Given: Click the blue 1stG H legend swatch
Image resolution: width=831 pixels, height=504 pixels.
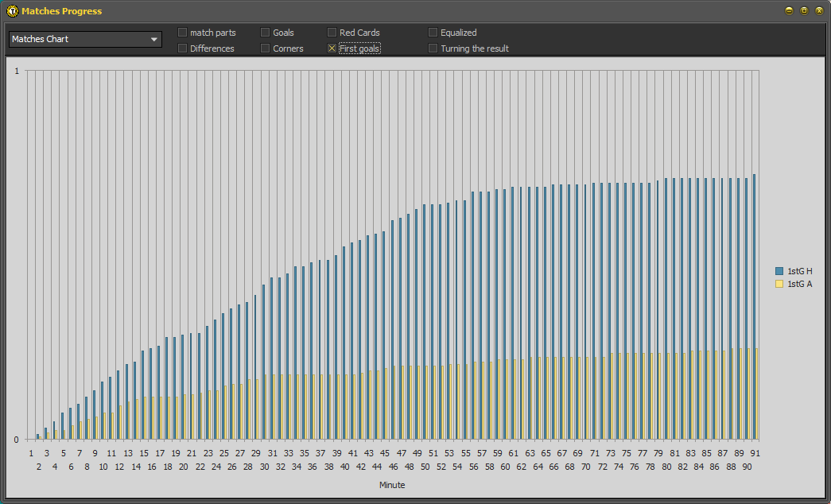Looking at the screenshot, I should [779, 271].
